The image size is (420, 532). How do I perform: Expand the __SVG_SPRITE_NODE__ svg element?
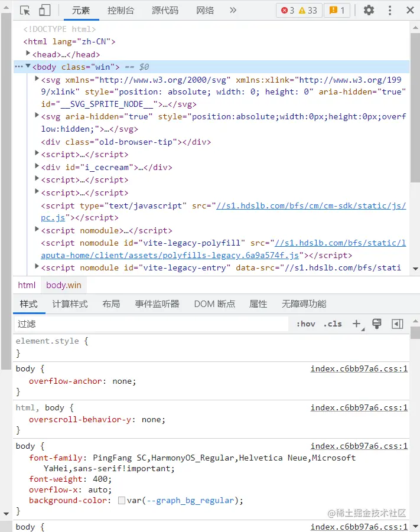click(37, 79)
